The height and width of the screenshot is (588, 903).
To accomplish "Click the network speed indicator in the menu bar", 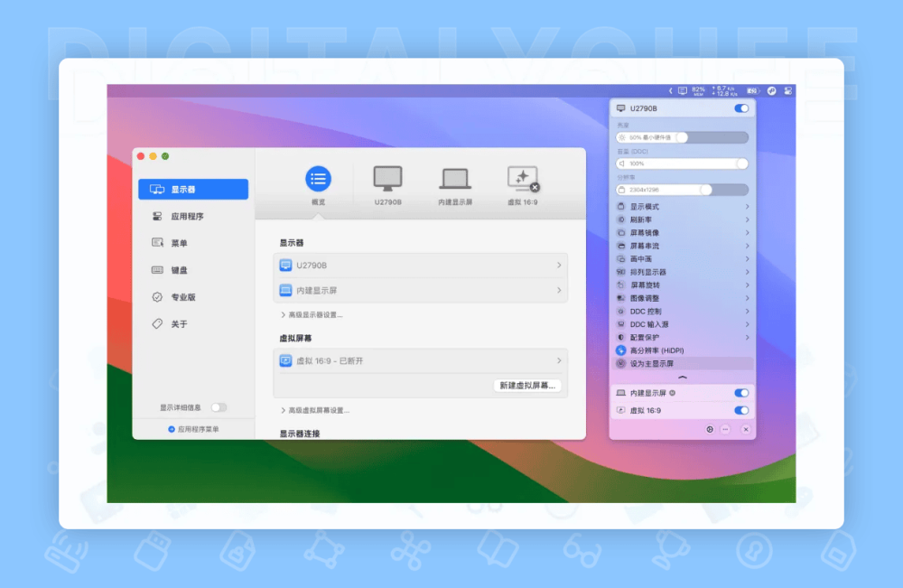I will [x=724, y=91].
